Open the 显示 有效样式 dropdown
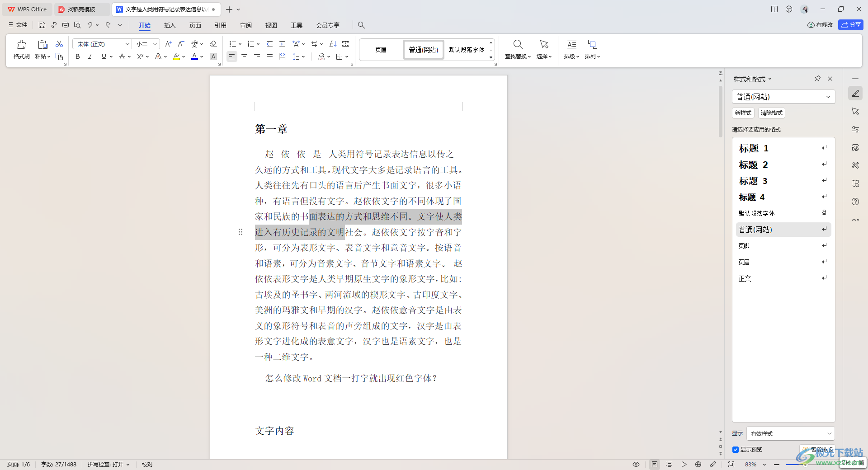 tap(790, 433)
